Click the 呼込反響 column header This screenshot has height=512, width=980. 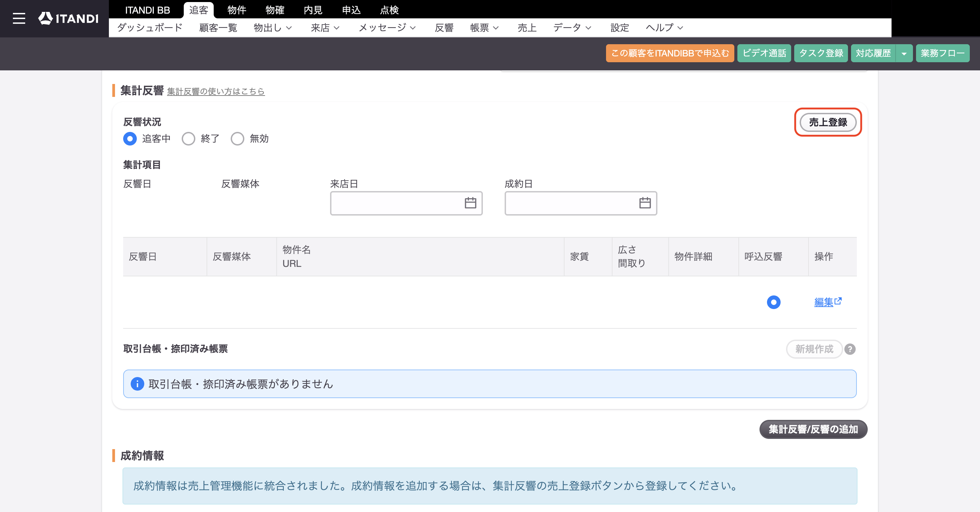pyautogui.click(x=773, y=257)
